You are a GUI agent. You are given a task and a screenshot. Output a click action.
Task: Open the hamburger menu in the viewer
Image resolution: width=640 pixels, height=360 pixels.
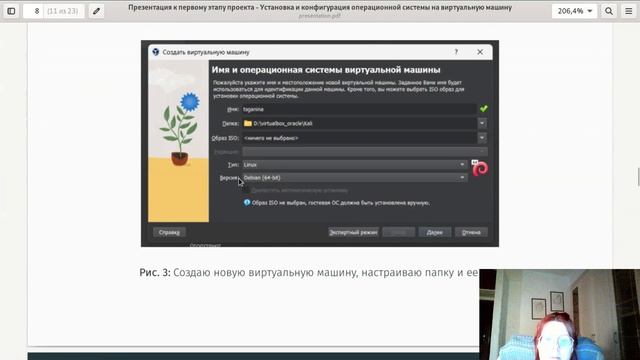click(629, 11)
